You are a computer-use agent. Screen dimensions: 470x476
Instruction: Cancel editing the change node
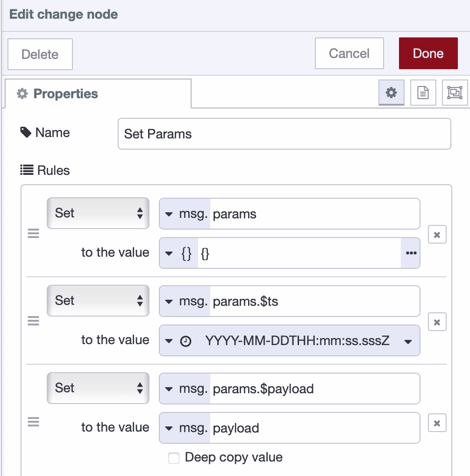[x=349, y=53]
